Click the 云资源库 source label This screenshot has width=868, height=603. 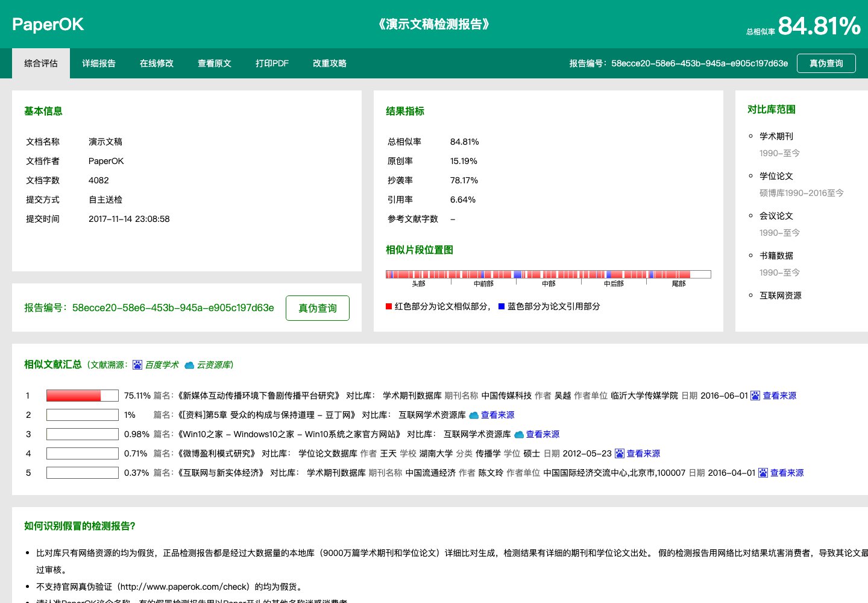(x=214, y=365)
